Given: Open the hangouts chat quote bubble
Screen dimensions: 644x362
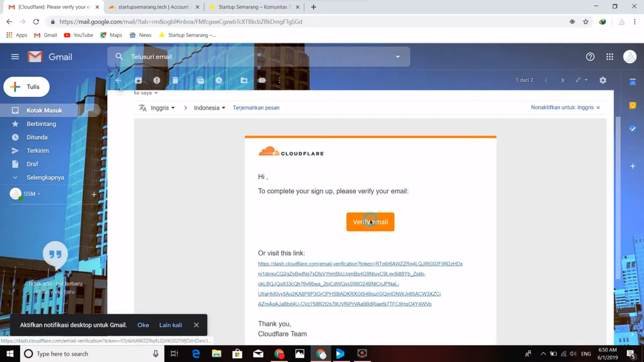Looking at the screenshot, I should pyautogui.click(x=55, y=255).
